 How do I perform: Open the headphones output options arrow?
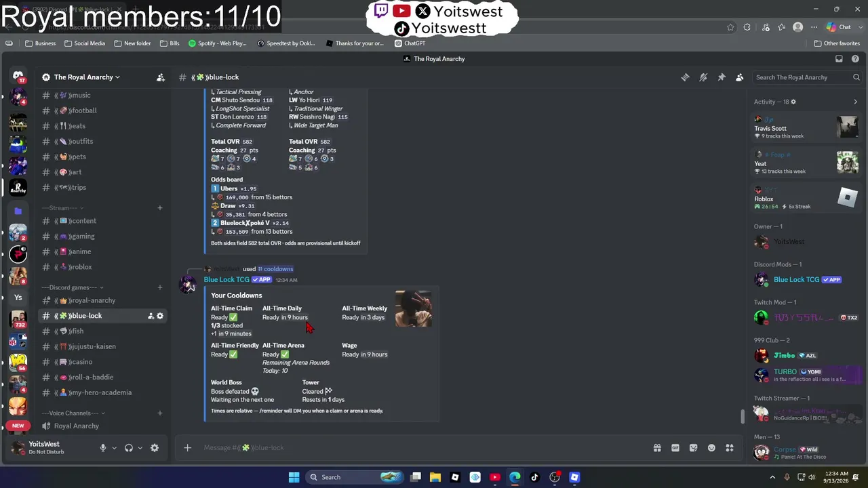pos(140,448)
